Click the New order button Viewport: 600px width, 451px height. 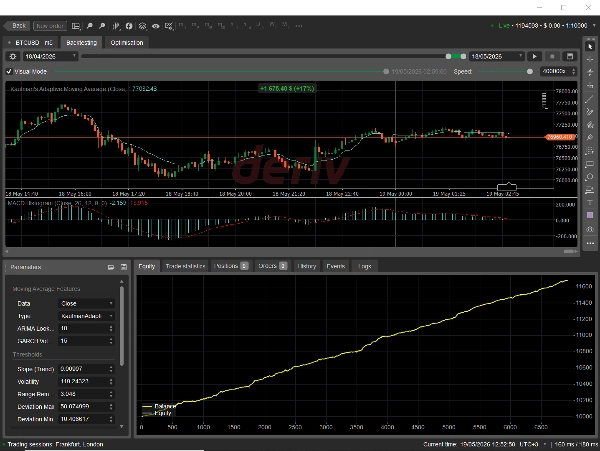[x=50, y=26]
